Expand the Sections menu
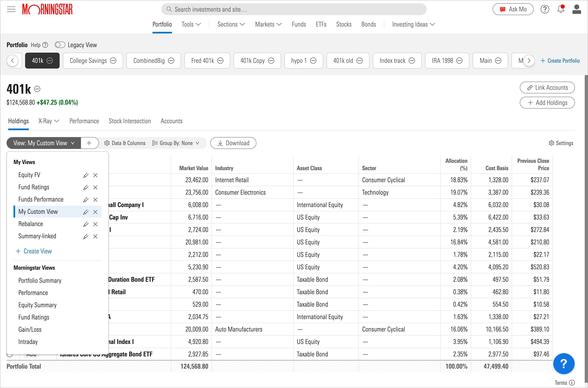This screenshot has height=388, width=588. coord(231,24)
